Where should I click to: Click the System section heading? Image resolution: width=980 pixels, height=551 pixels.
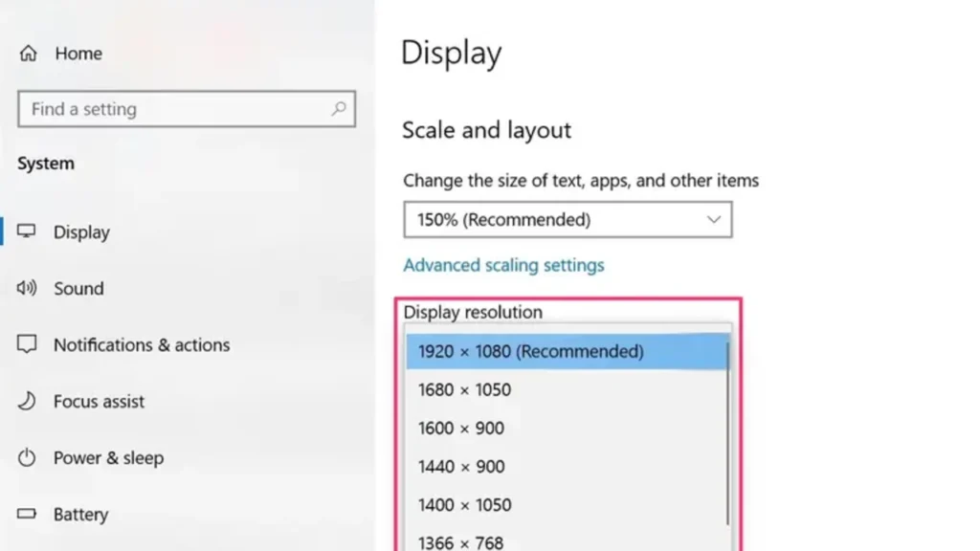46,163
